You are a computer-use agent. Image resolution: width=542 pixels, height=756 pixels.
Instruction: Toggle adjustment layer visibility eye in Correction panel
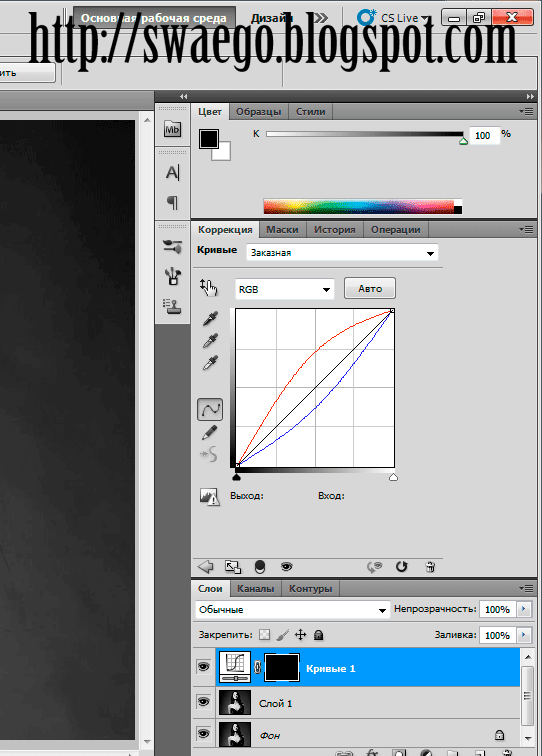pos(286,567)
